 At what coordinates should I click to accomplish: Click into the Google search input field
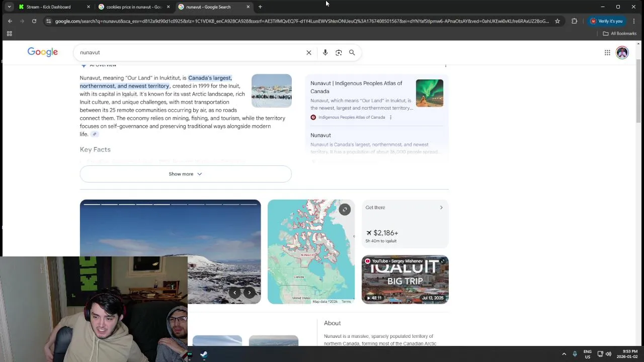pos(191,52)
